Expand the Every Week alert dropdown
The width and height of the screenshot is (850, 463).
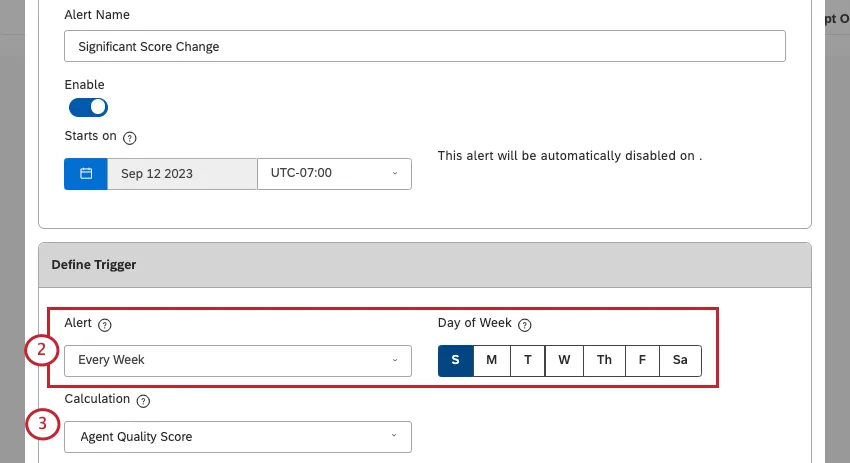(x=237, y=360)
